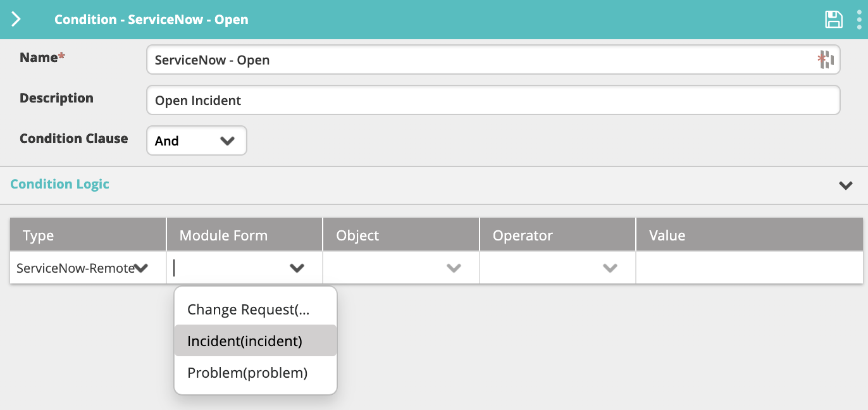Click the Object column header
The width and height of the screenshot is (868, 410).
click(401, 235)
